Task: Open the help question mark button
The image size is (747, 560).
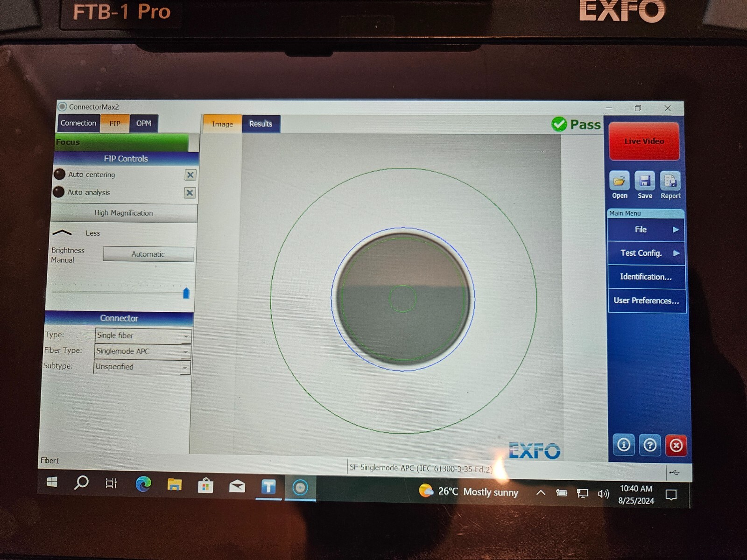Action: [x=650, y=445]
